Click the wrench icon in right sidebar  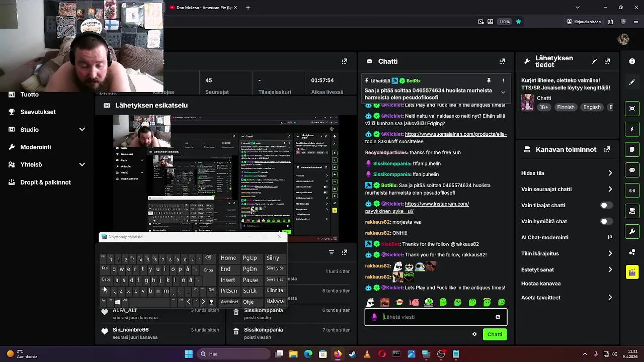(x=632, y=232)
